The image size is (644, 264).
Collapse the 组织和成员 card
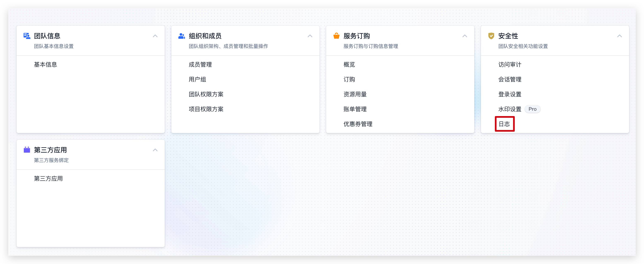point(310,36)
